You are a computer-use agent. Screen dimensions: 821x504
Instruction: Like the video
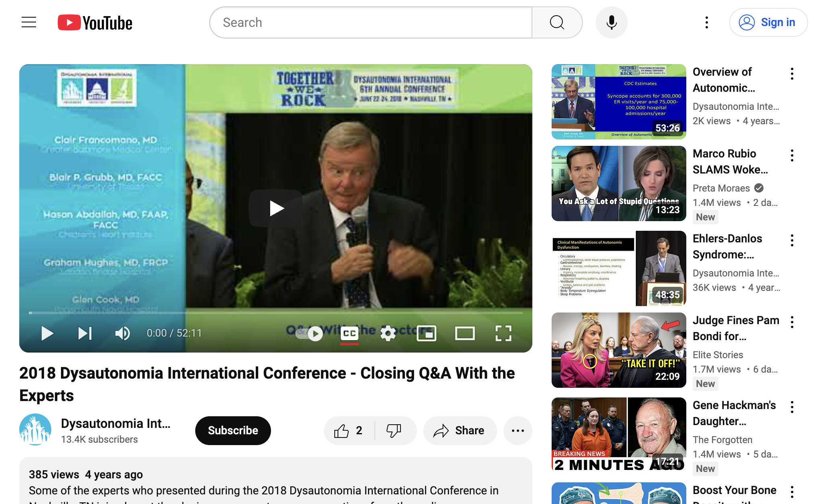pyautogui.click(x=349, y=430)
